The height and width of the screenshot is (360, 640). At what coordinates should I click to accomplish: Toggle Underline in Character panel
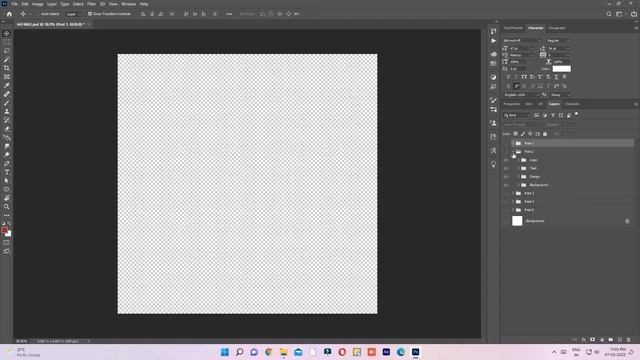[x=556, y=77]
